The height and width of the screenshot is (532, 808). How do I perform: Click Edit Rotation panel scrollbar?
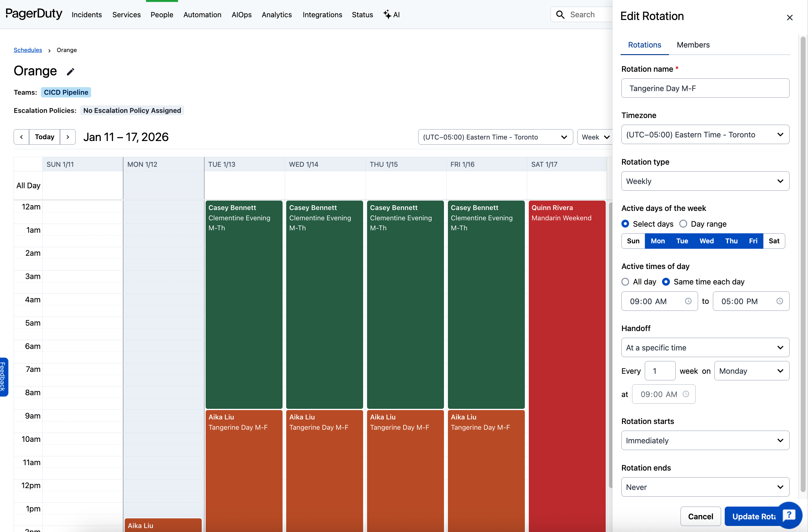click(x=803, y=265)
